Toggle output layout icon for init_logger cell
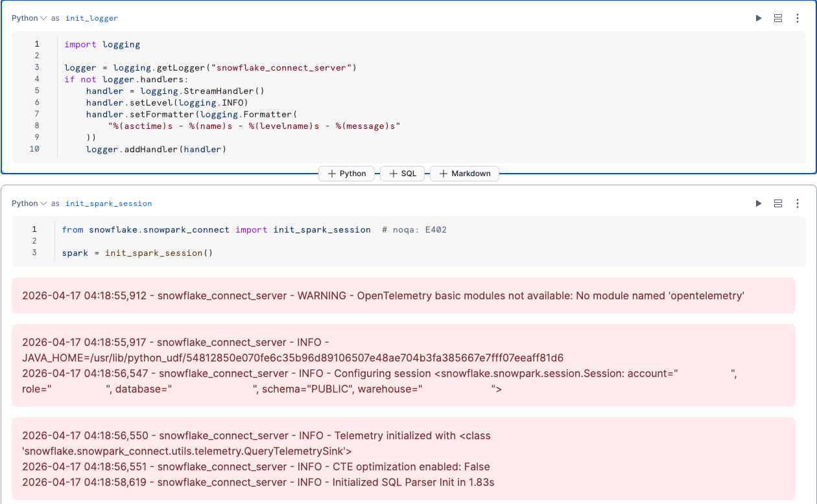 [778, 18]
